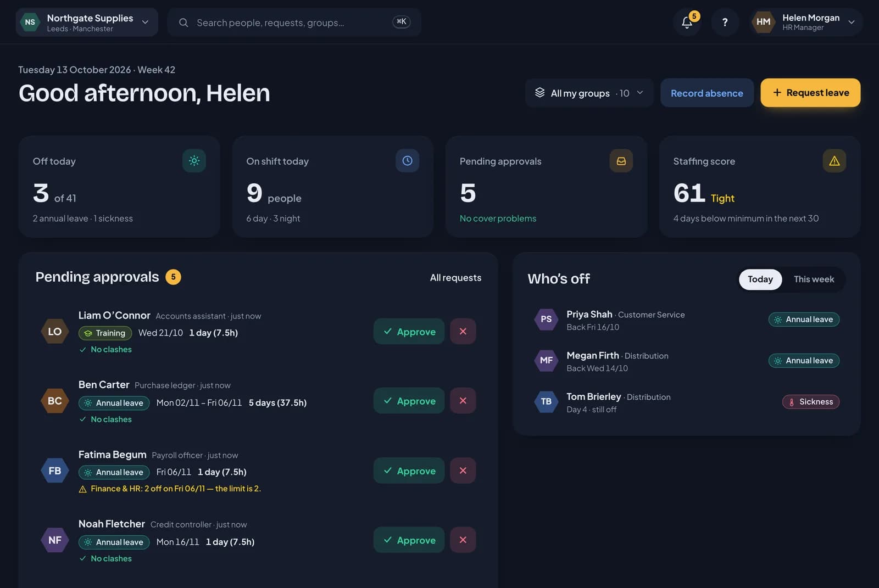879x588 pixels.
Task: Click Annual leave badge for Megan Firth
Action: [804, 361]
